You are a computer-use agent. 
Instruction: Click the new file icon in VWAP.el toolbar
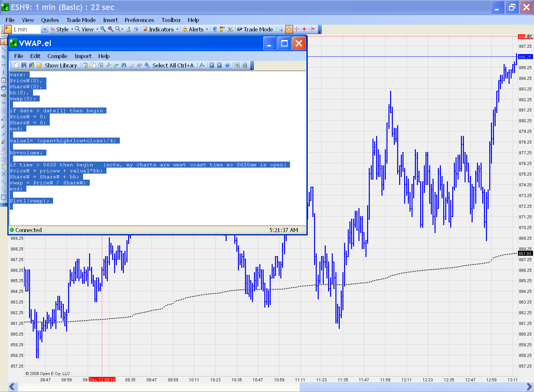(16, 65)
